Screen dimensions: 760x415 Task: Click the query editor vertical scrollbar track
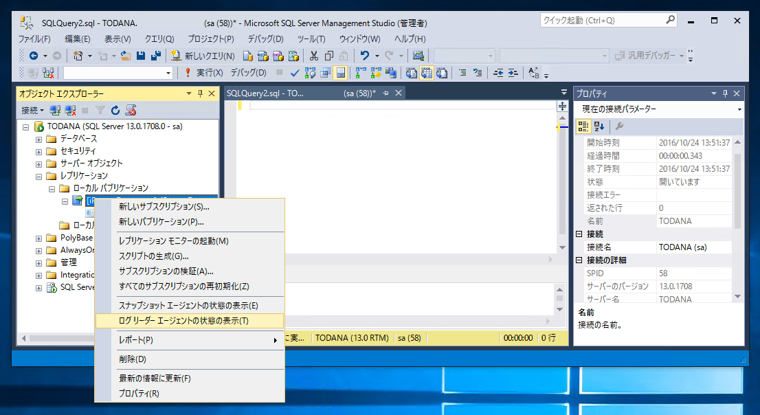point(562,184)
